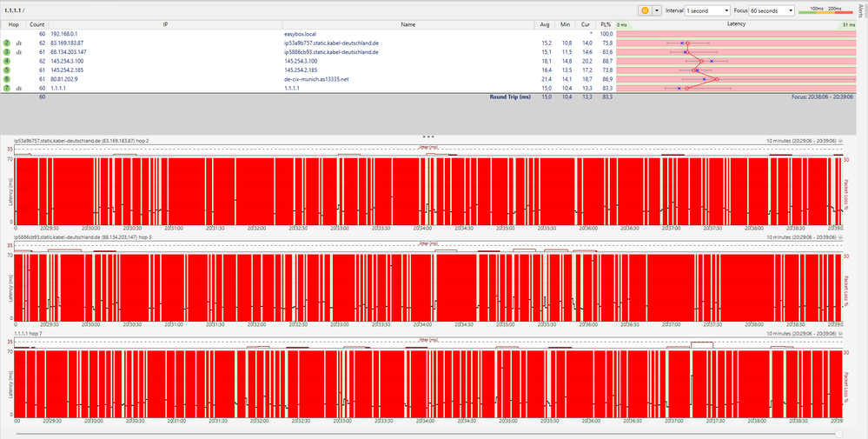This screenshot has width=868, height=439.
Task: Open the Alerts side tab
Action: pos(860,10)
